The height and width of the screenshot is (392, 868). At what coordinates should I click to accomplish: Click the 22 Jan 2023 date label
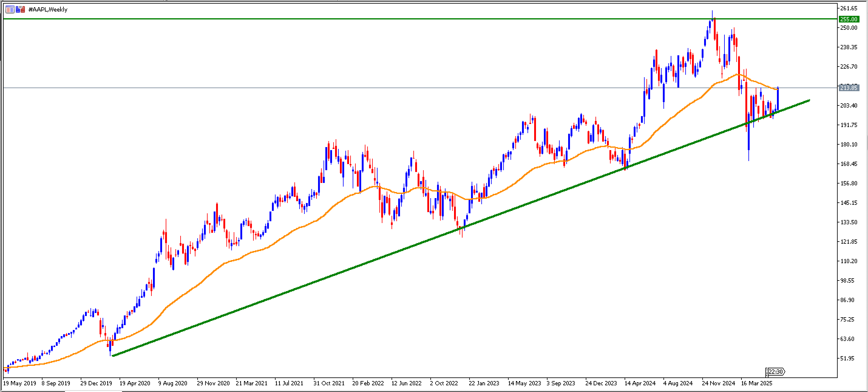click(484, 383)
